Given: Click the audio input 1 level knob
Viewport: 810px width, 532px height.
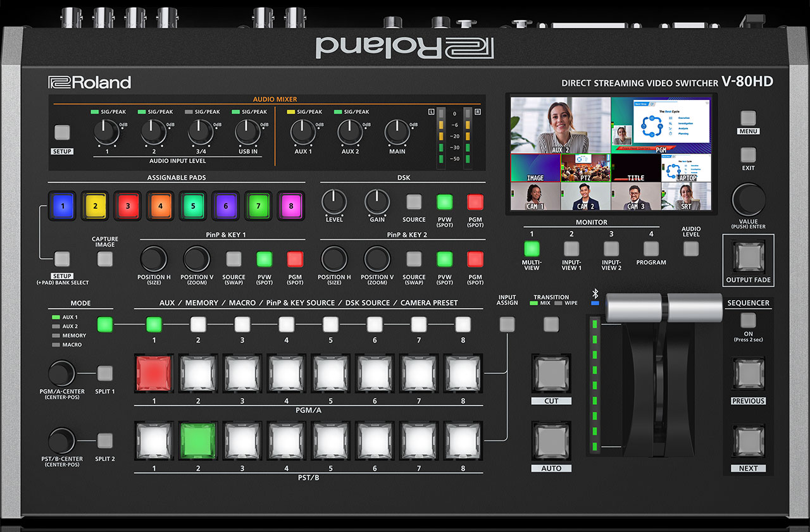Looking at the screenshot, I should pos(107,132).
